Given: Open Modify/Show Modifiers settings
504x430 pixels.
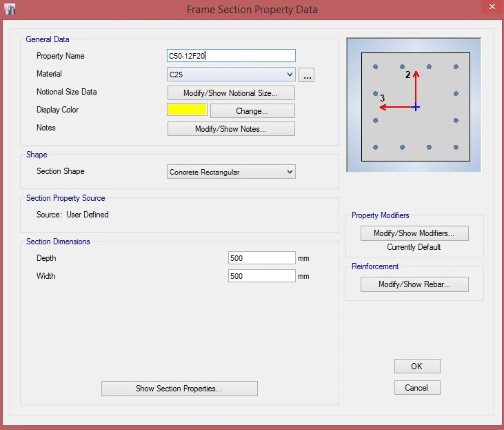Looking at the screenshot, I should coord(414,233).
